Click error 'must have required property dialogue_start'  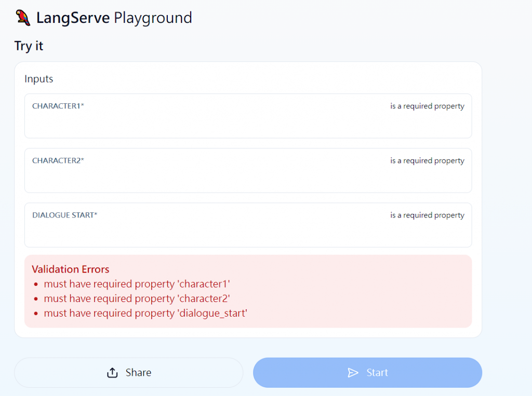coord(145,313)
